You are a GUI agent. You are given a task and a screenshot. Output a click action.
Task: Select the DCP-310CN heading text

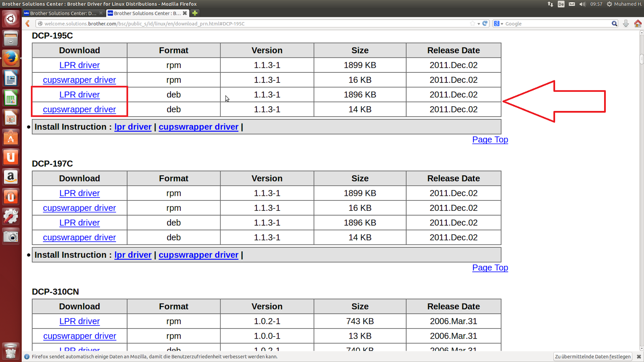pyautogui.click(x=56, y=292)
